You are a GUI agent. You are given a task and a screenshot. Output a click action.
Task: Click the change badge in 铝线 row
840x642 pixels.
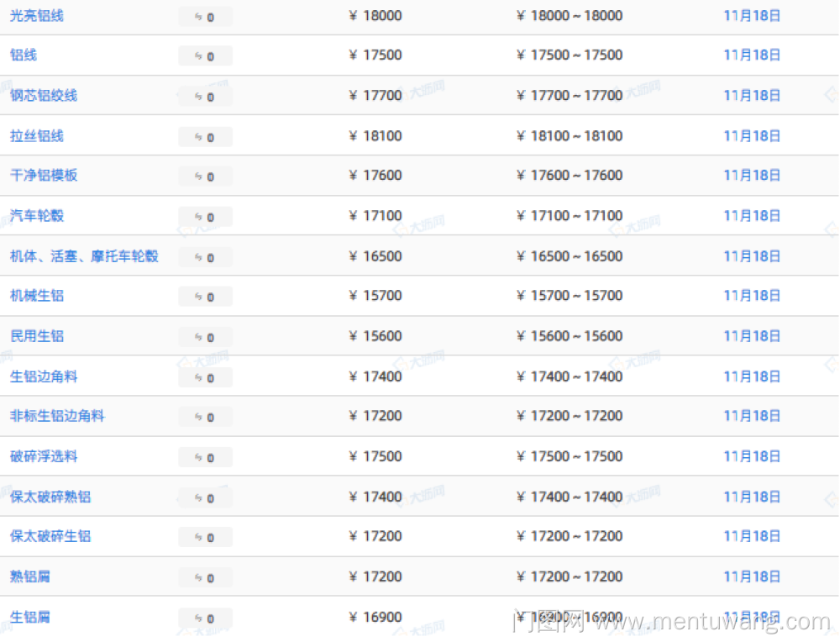click(x=205, y=56)
